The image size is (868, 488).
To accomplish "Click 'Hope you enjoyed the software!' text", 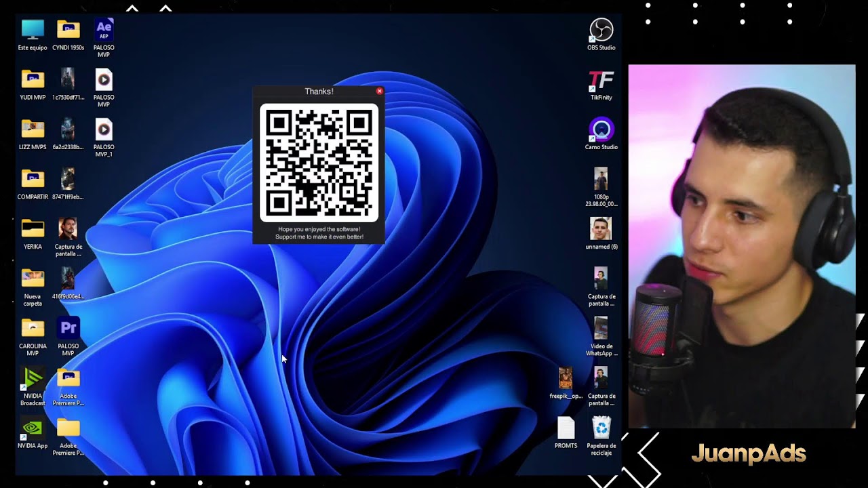I will tap(319, 229).
